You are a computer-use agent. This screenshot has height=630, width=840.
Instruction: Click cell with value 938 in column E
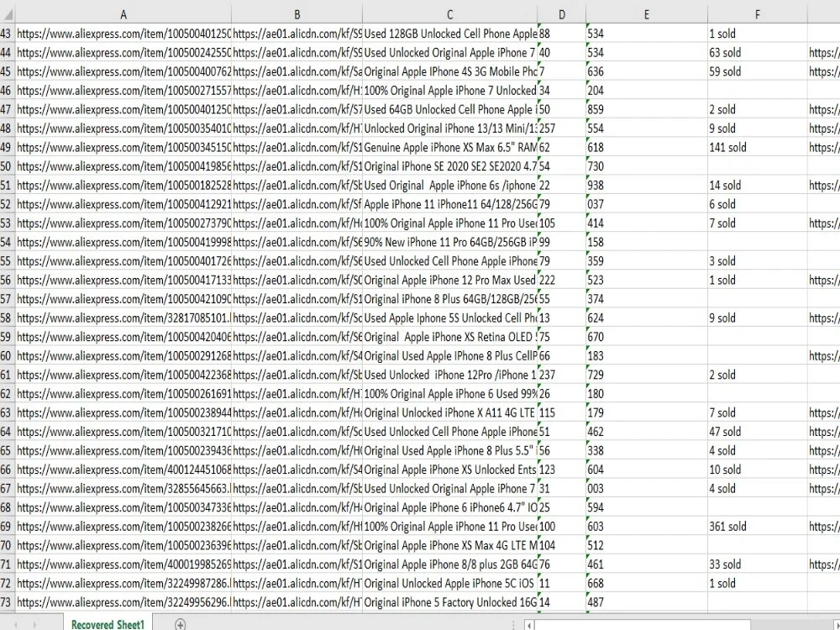tap(647, 186)
